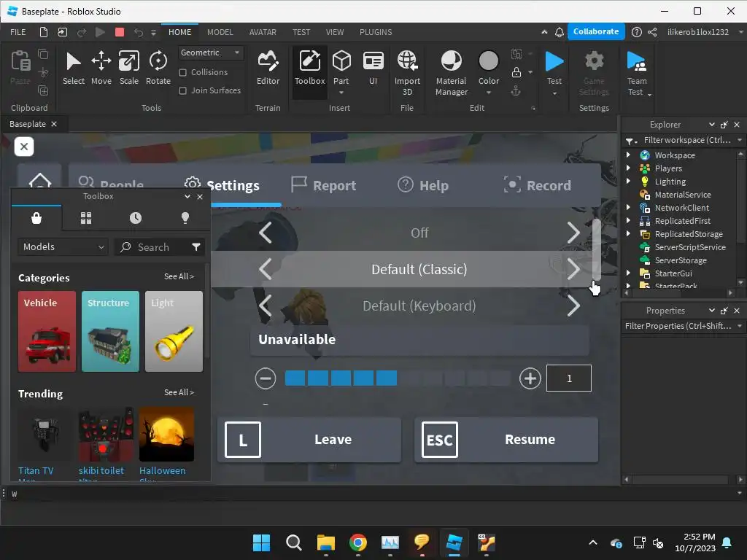Open the Toolbox search filter options
Viewport: 747px width, 560px height.
point(196,246)
